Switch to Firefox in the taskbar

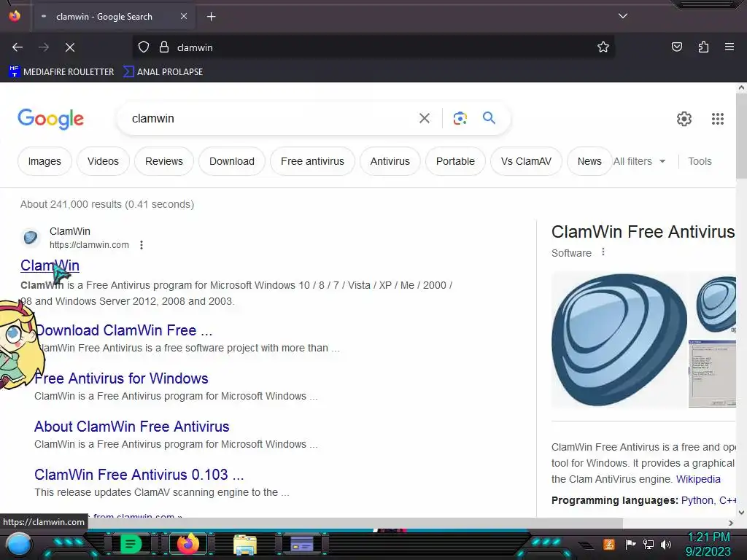click(x=187, y=543)
